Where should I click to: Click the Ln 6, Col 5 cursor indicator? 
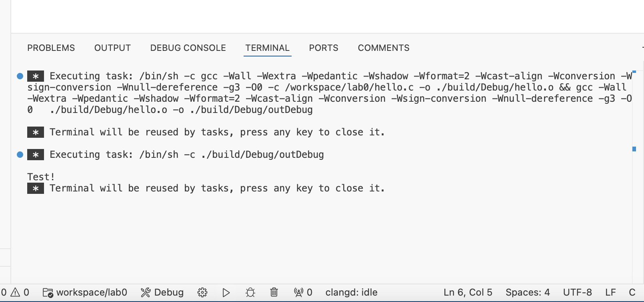(x=468, y=292)
